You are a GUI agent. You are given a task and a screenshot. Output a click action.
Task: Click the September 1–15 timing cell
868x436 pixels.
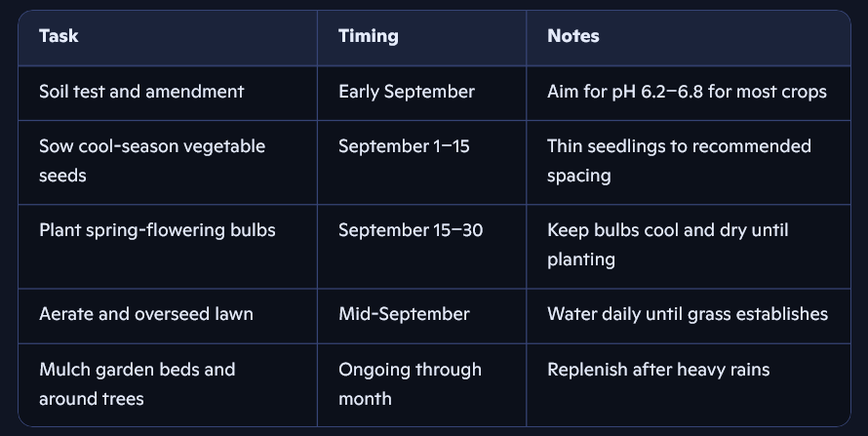[422, 162]
